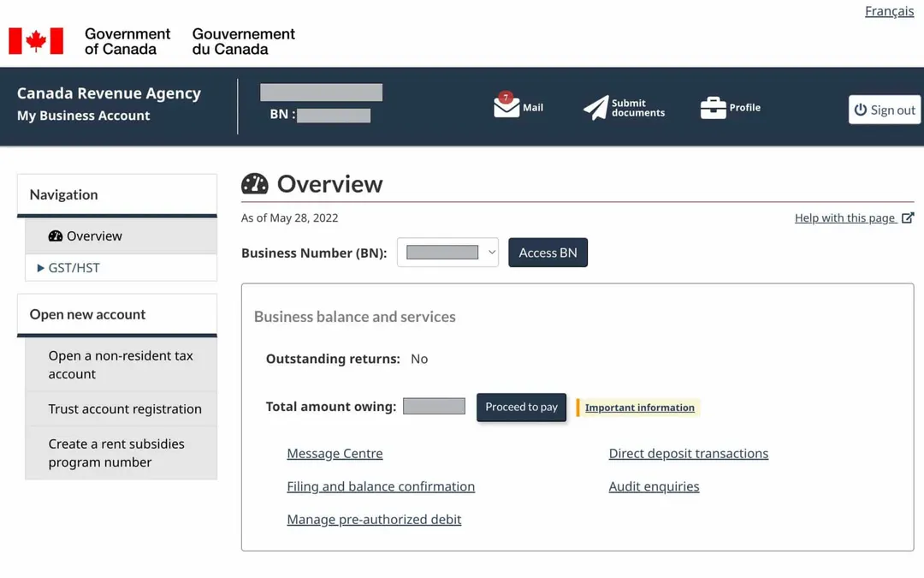Click the Business balance and services heading
Viewport: 924px width, 578px height.
(355, 317)
